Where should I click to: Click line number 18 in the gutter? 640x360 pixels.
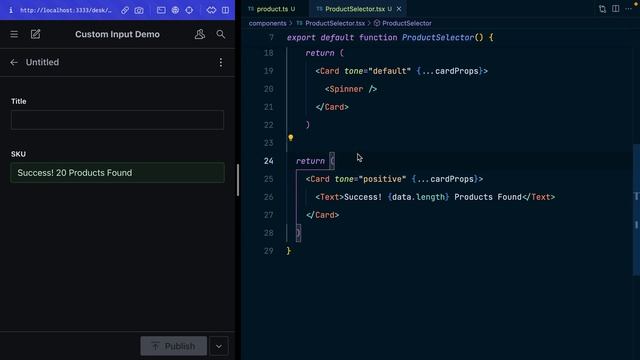point(269,53)
